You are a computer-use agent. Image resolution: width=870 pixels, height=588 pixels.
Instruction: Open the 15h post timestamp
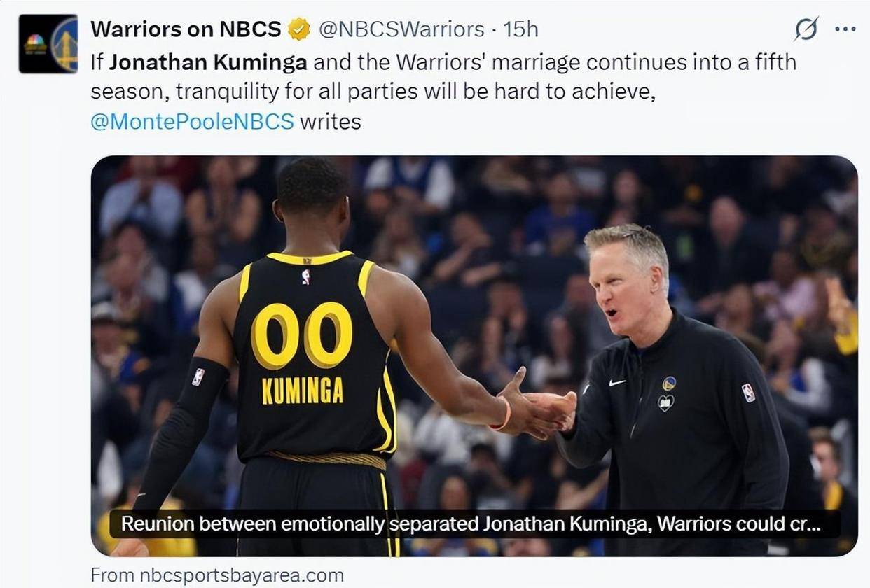pyautogui.click(x=520, y=29)
